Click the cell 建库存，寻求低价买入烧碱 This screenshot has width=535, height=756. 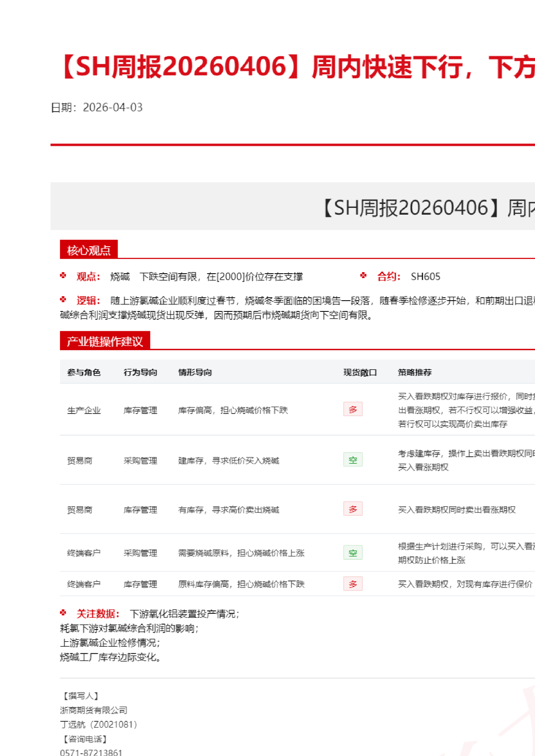coord(229,461)
